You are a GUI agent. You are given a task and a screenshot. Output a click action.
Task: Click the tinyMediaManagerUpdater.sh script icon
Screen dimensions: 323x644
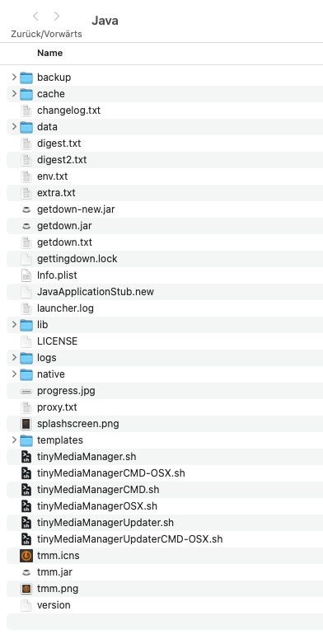pos(26,523)
